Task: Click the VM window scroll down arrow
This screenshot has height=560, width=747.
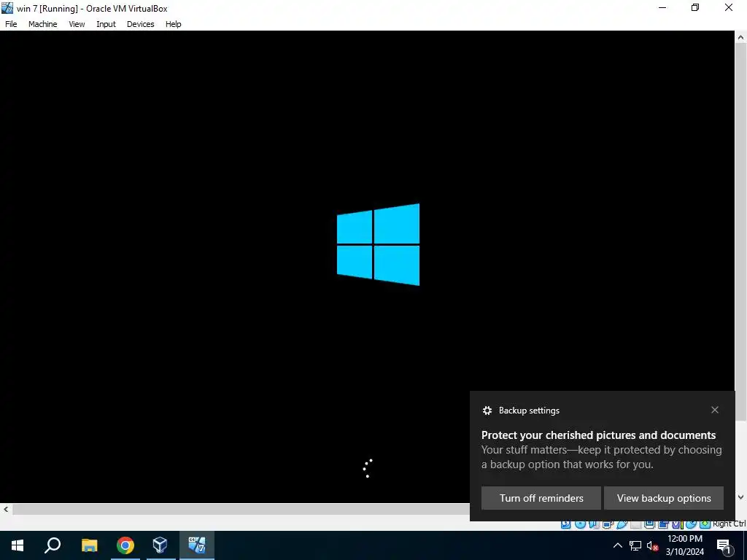Action: point(741,497)
